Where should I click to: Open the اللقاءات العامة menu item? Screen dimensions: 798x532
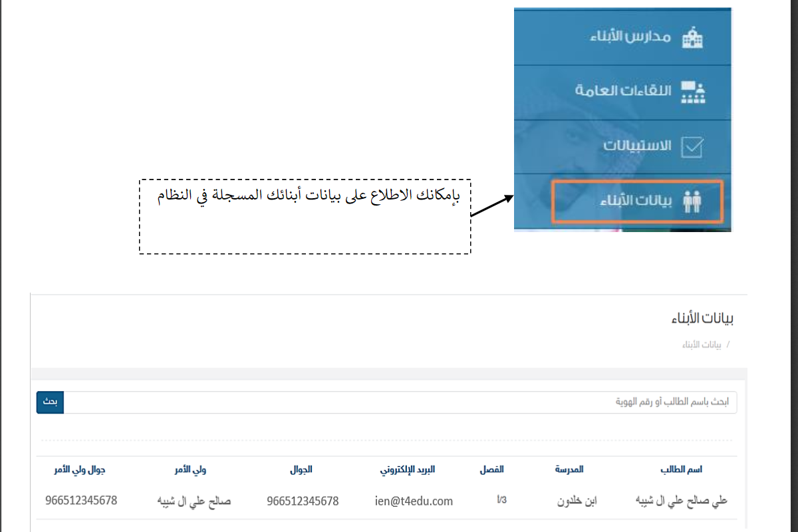623,92
